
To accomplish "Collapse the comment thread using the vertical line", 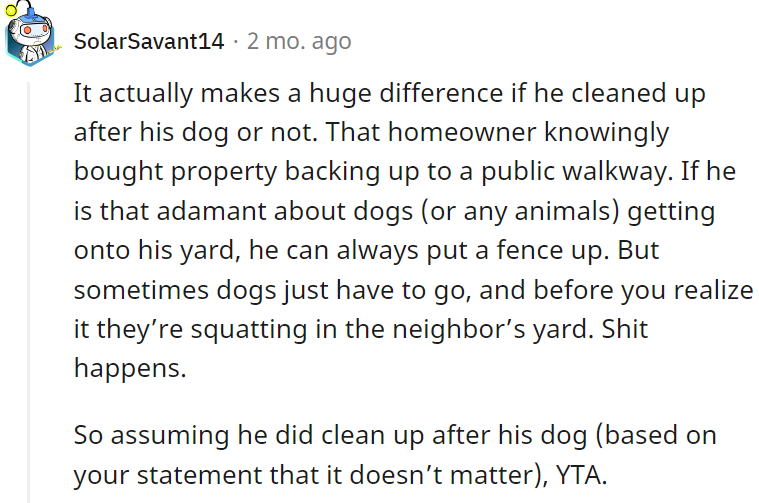I will tap(29, 292).
